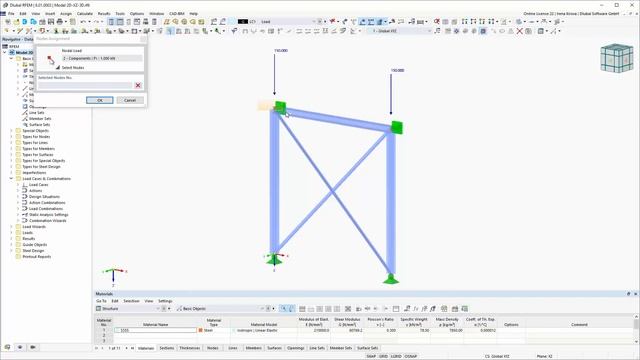Screen dimensions: 640x360
Task: Switch to the Thicknesses tab
Action: (x=190, y=348)
